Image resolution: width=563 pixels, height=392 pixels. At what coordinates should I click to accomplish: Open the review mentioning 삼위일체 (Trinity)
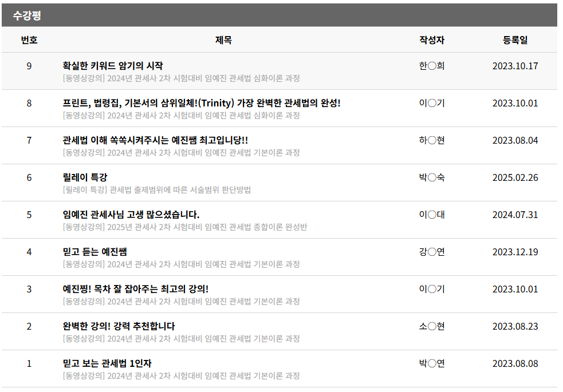[x=201, y=103]
